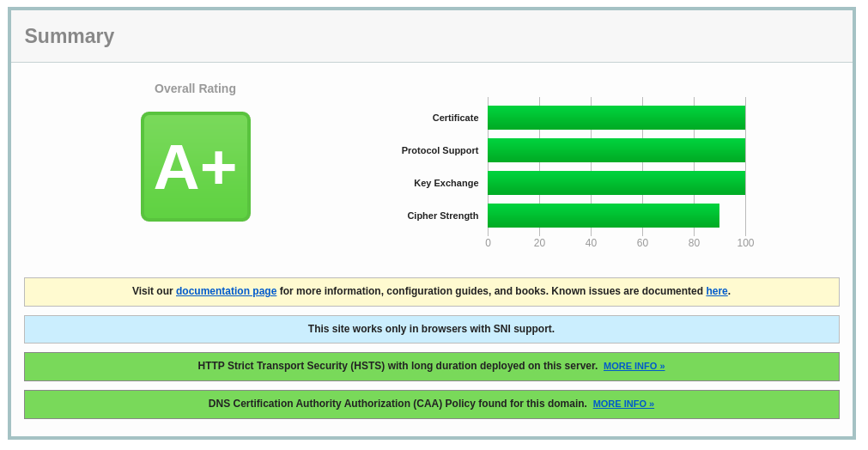
Task: Click the chart axis value 40
Action: pos(591,243)
